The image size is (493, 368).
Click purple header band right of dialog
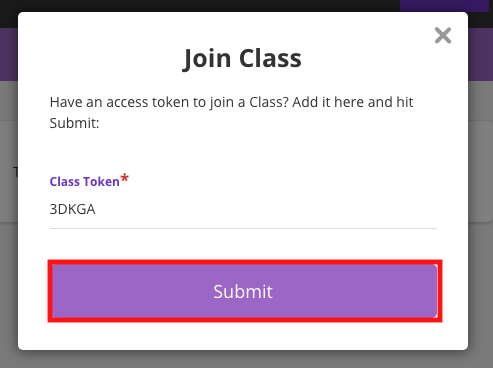(480, 54)
